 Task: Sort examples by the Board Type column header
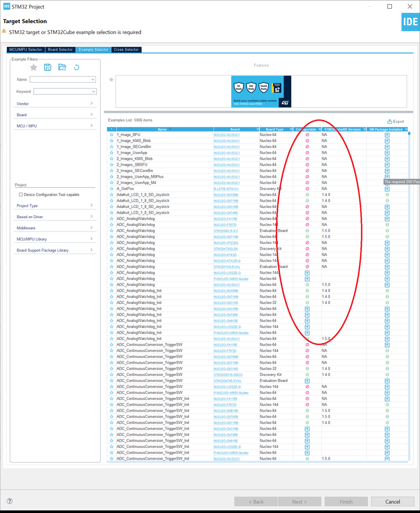[275, 129]
